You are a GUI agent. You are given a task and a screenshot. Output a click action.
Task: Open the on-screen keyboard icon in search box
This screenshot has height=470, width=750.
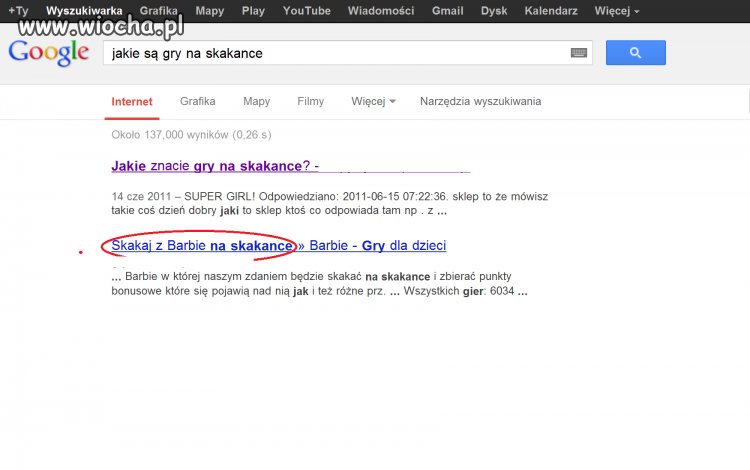point(579,53)
